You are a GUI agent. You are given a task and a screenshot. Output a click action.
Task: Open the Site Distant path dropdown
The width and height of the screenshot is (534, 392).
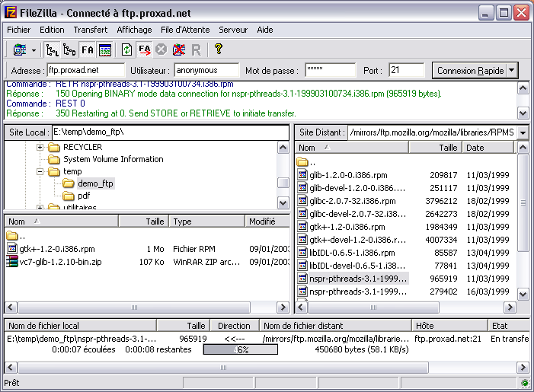click(523, 132)
